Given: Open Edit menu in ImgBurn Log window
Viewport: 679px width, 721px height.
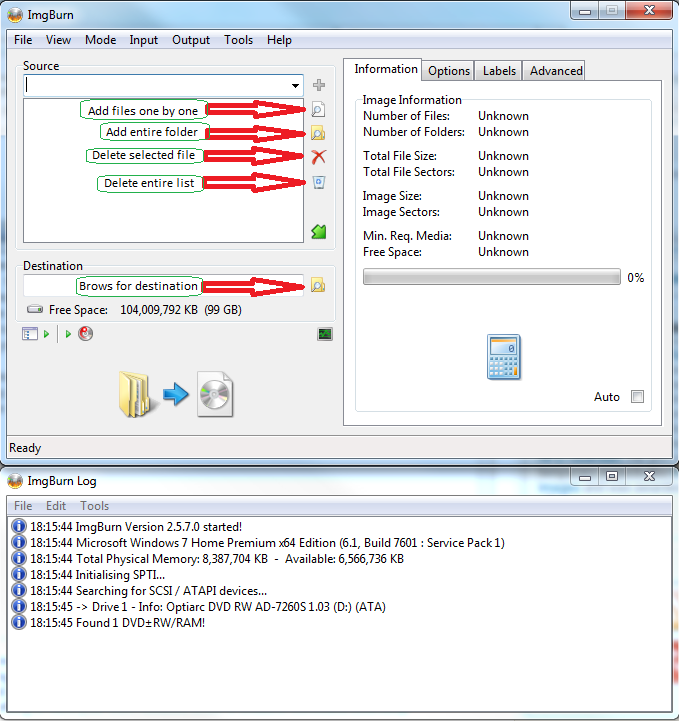Looking at the screenshot, I should (x=56, y=506).
